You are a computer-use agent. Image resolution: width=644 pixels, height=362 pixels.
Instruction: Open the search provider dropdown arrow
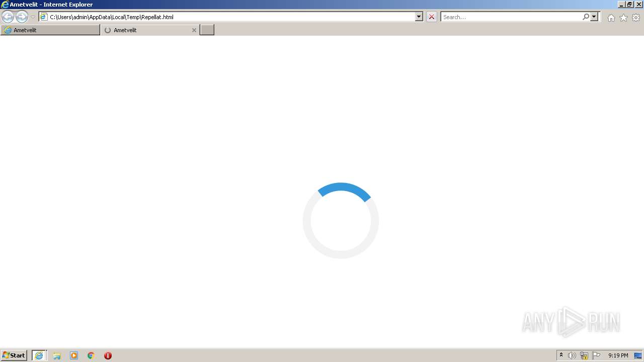[594, 17]
